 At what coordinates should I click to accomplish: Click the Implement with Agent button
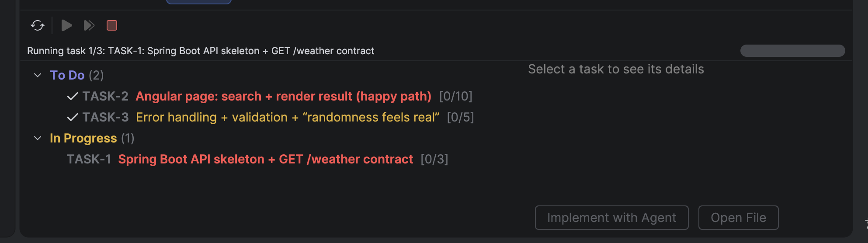pyautogui.click(x=611, y=218)
